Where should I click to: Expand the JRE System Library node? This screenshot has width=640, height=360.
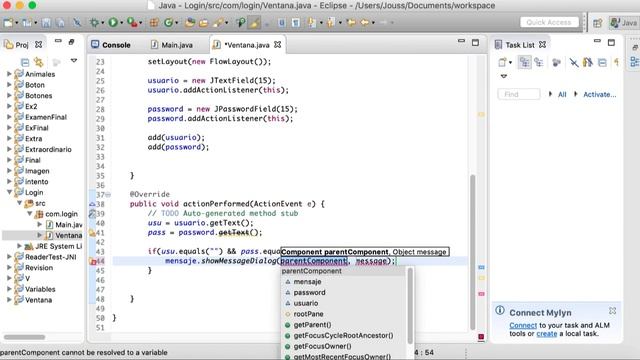pos(19,246)
